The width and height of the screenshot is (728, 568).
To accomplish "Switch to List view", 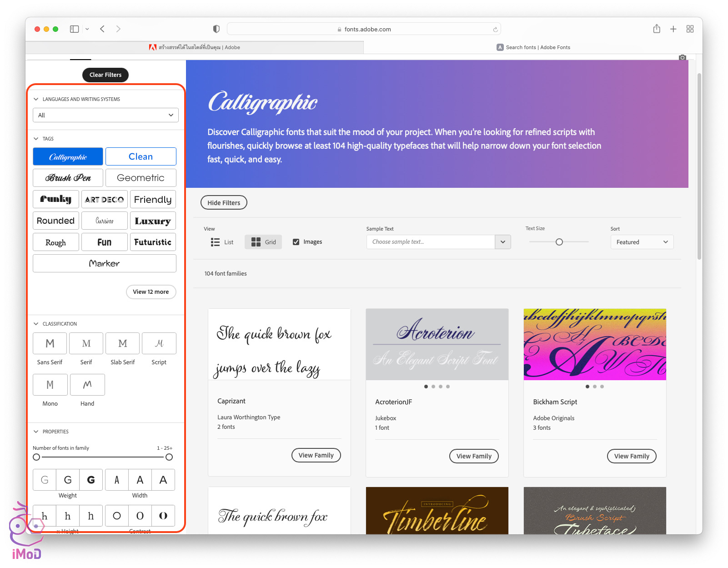I will pyautogui.click(x=222, y=242).
